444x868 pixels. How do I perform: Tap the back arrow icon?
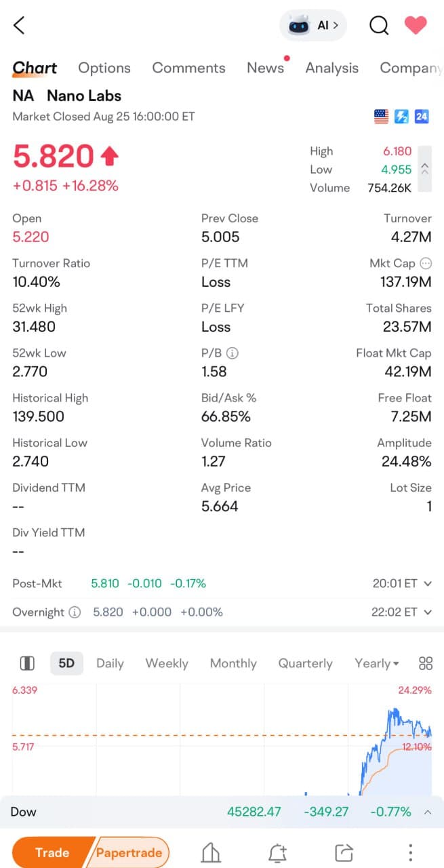[19, 26]
